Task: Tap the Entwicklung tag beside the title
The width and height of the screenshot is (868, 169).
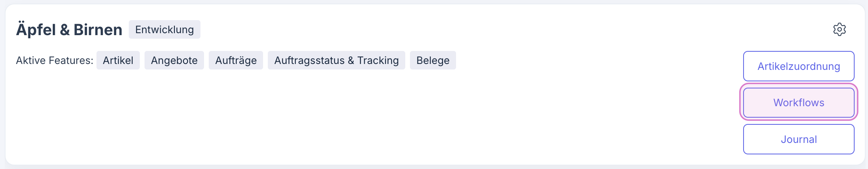Action: pos(164,30)
